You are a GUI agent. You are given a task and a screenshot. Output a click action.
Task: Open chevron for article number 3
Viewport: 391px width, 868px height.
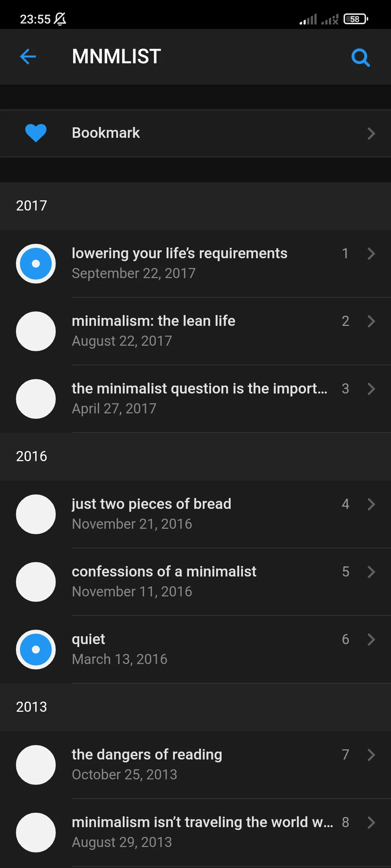pos(371,389)
